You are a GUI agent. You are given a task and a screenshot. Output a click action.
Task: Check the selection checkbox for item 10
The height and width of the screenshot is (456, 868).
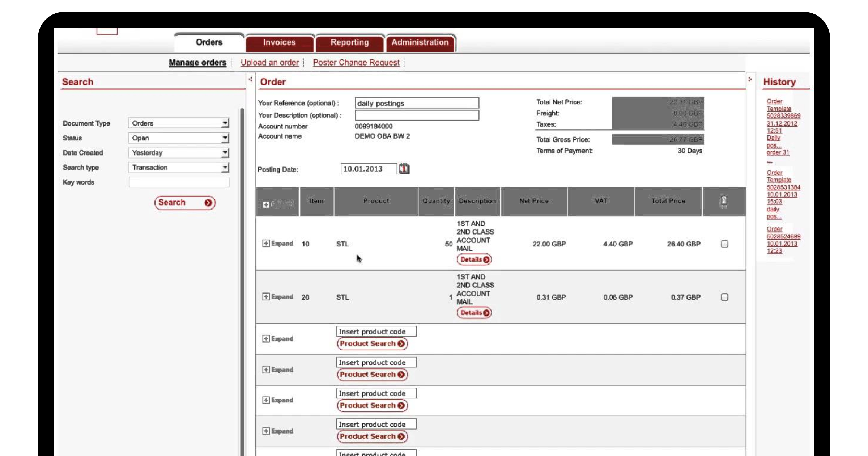tap(724, 244)
